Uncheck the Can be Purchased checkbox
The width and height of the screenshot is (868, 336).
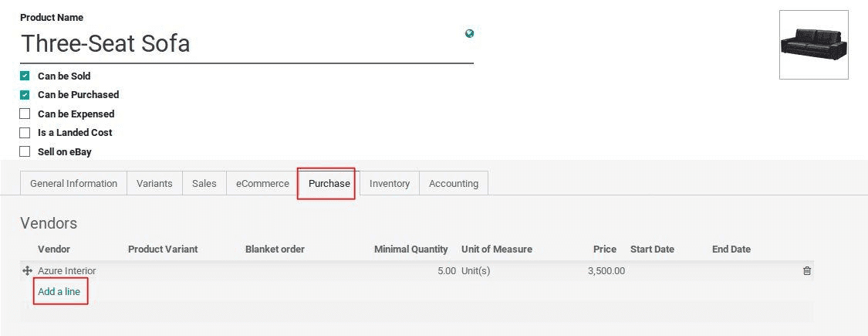click(x=25, y=95)
